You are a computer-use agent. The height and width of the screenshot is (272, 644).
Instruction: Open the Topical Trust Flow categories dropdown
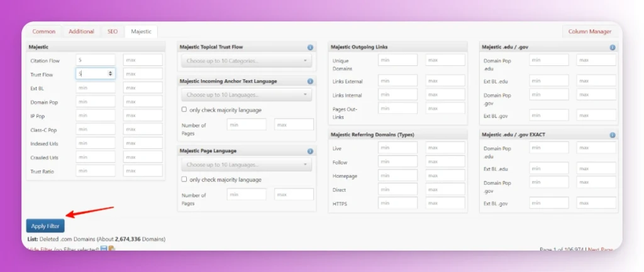247,61
